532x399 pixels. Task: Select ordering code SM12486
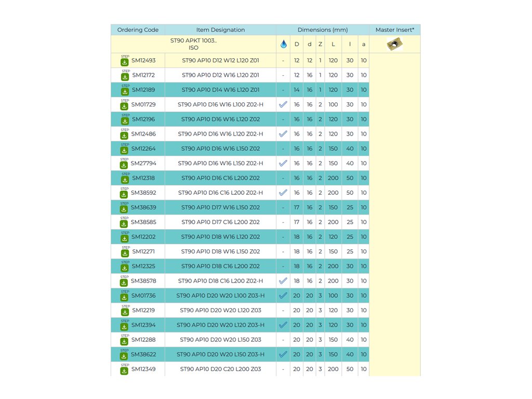coord(143,134)
